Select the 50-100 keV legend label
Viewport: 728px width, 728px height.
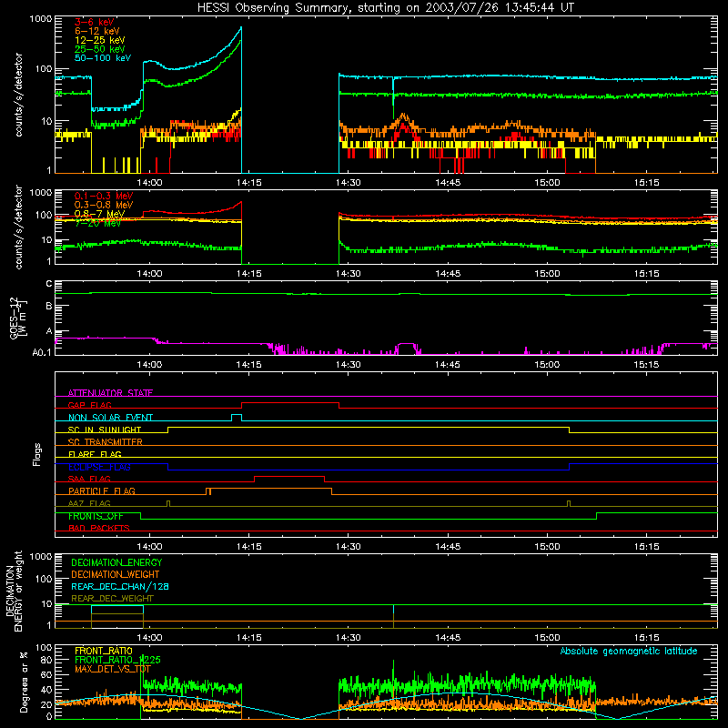tap(102, 58)
